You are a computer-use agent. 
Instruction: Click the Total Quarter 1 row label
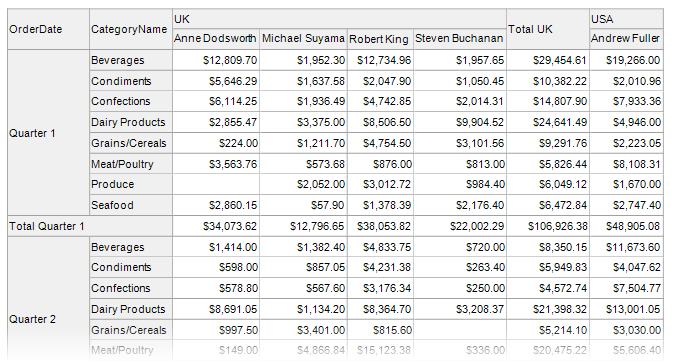[x=90, y=226]
